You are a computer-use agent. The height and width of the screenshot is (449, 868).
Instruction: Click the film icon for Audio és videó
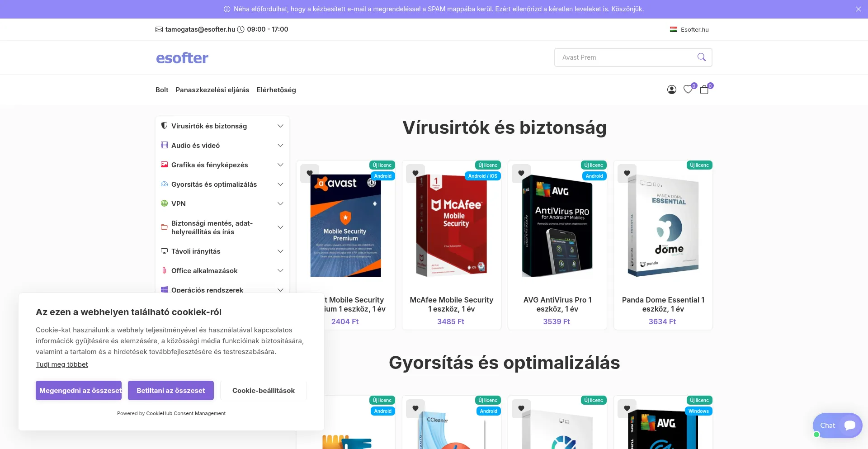pos(164,145)
